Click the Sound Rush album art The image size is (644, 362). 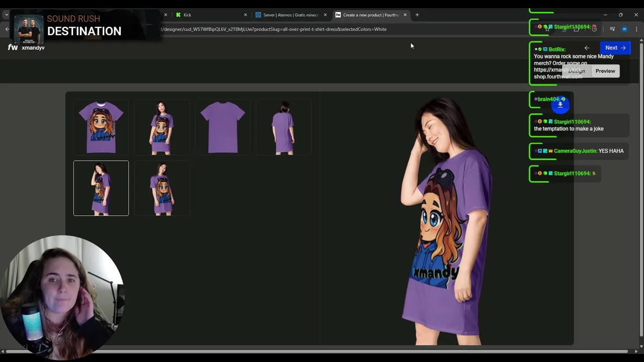(x=29, y=29)
